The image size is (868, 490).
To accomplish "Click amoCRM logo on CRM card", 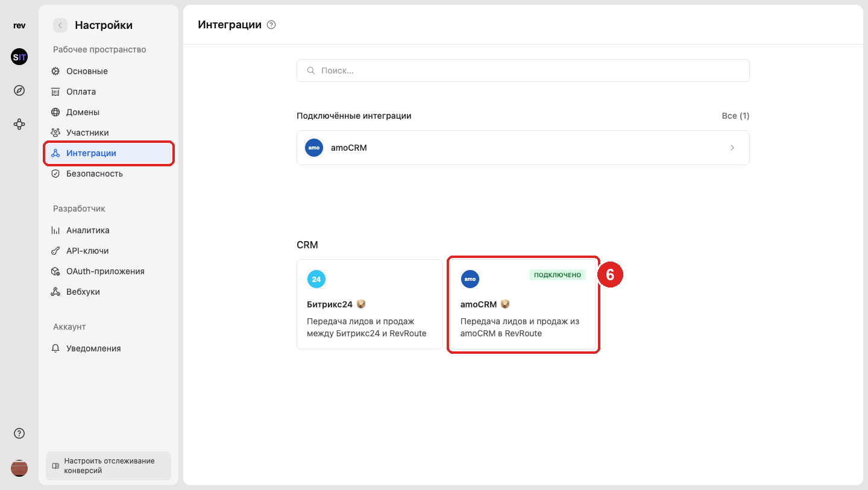I will click(x=470, y=279).
